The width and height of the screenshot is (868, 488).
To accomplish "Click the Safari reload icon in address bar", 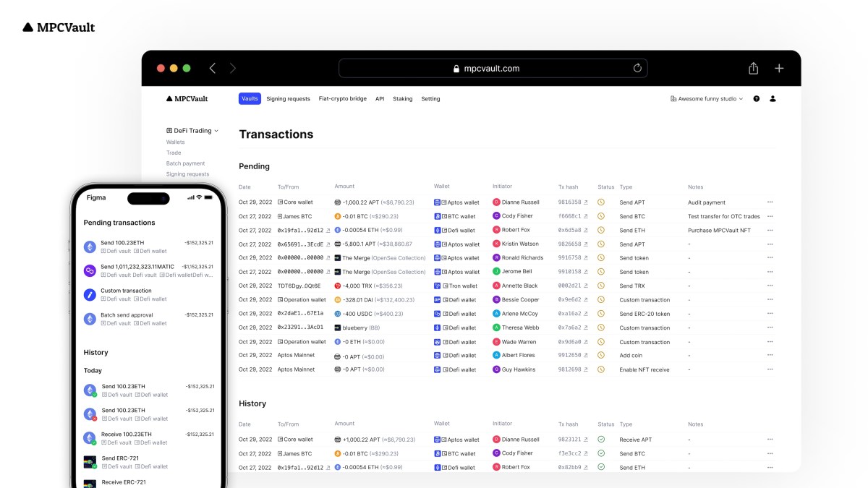I will click(637, 67).
